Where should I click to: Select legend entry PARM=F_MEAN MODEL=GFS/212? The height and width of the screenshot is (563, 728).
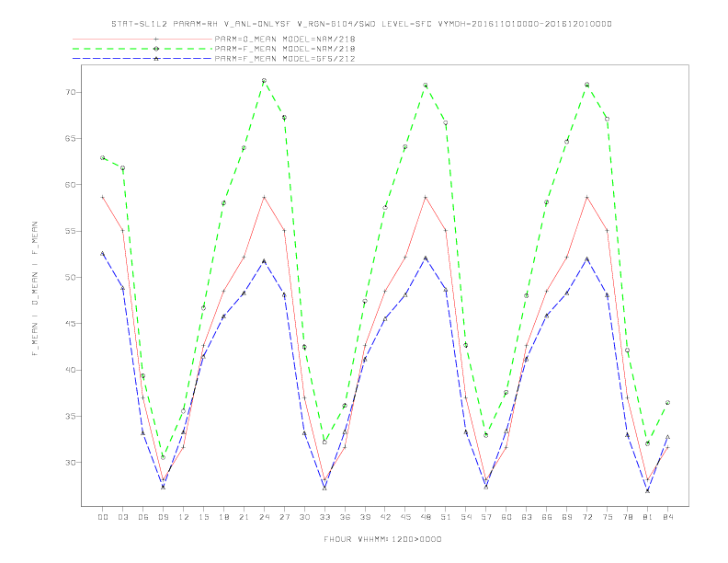coord(285,59)
